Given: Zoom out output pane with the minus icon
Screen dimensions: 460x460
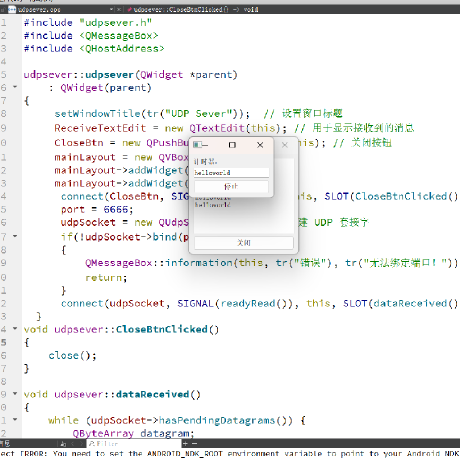Looking at the screenshot, I should 194,444.
